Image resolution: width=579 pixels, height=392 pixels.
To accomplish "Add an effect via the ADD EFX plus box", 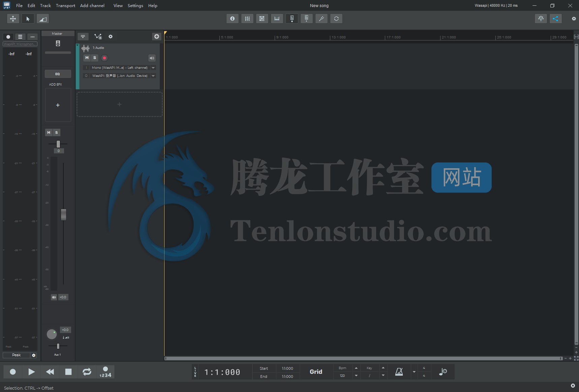I will [x=58, y=105].
